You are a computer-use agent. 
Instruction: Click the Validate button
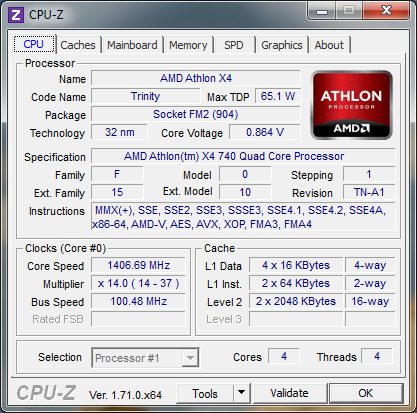pos(289,393)
